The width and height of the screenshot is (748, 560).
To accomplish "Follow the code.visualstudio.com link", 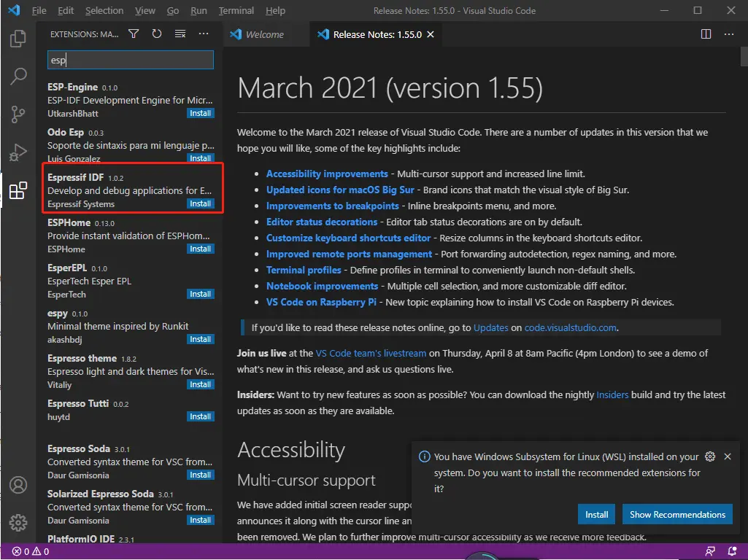I will coord(570,328).
